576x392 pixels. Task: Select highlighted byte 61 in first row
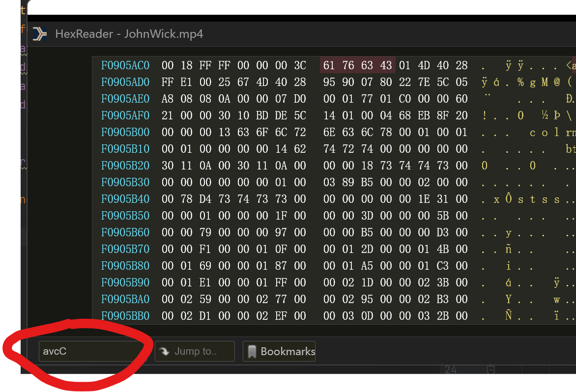coord(329,65)
